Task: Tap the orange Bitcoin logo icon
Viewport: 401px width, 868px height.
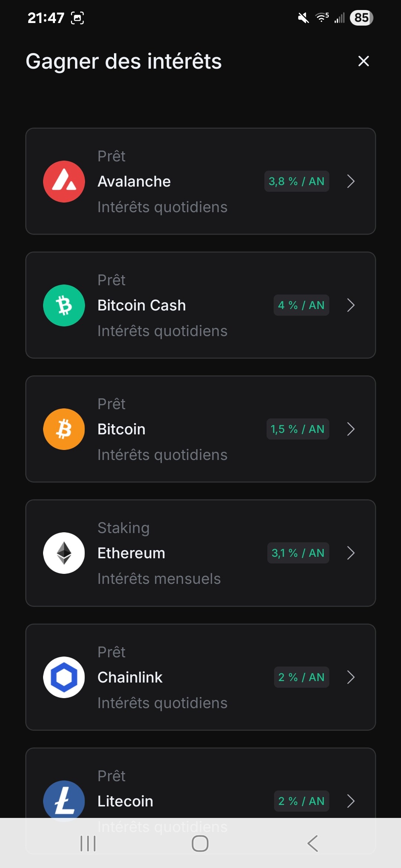Action: (x=64, y=429)
